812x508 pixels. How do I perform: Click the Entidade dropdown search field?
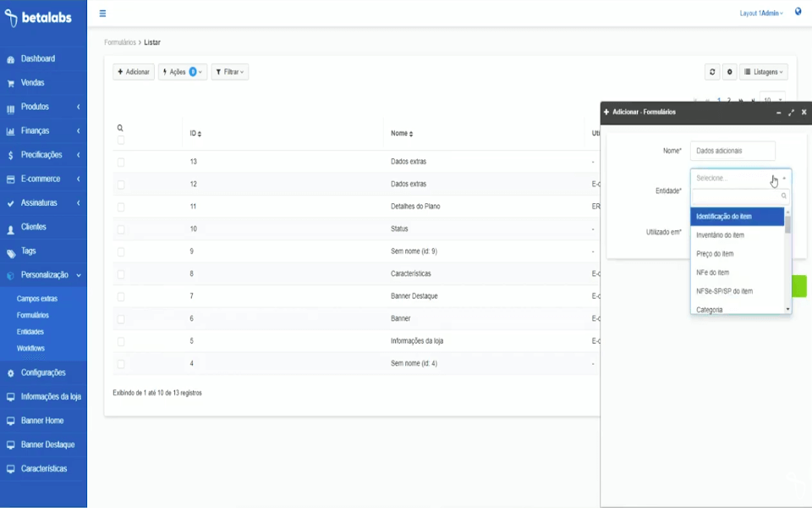(x=741, y=196)
